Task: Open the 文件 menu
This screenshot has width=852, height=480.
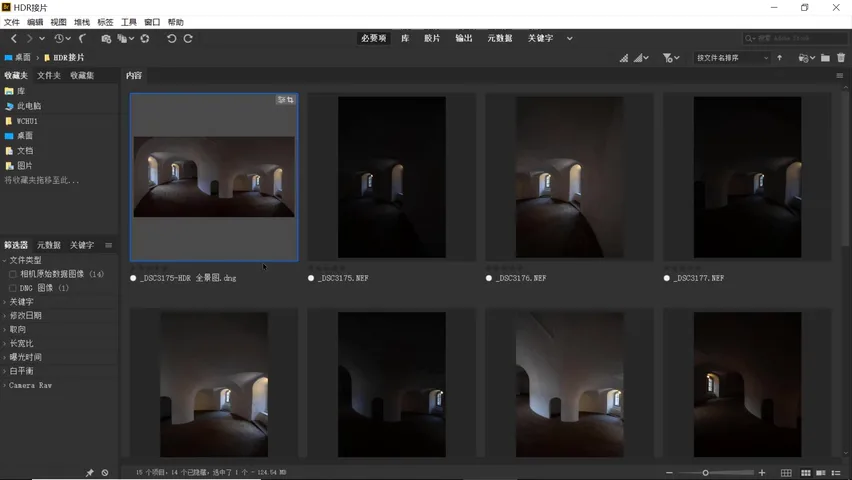Action: [x=11, y=22]
